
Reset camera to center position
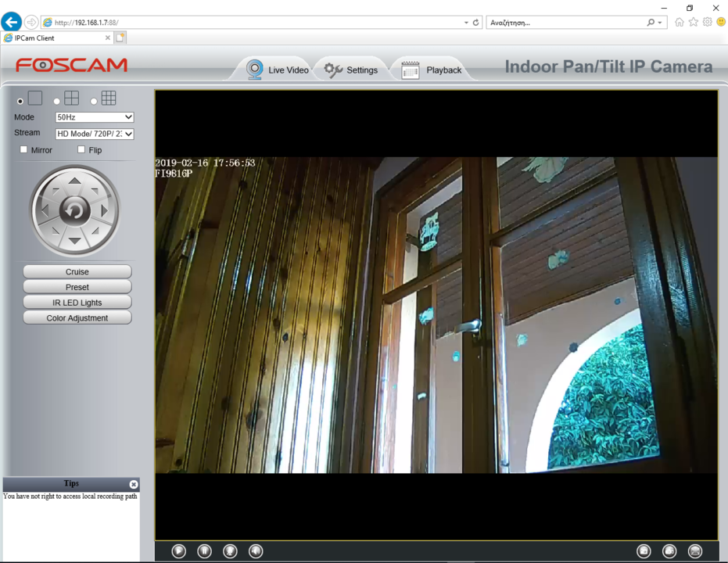(75, 210)
